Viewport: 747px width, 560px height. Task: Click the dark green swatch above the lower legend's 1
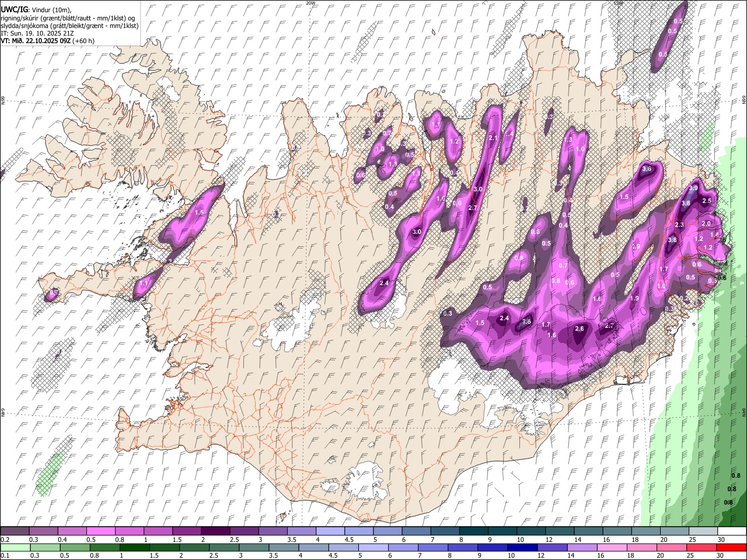(134, 547)
